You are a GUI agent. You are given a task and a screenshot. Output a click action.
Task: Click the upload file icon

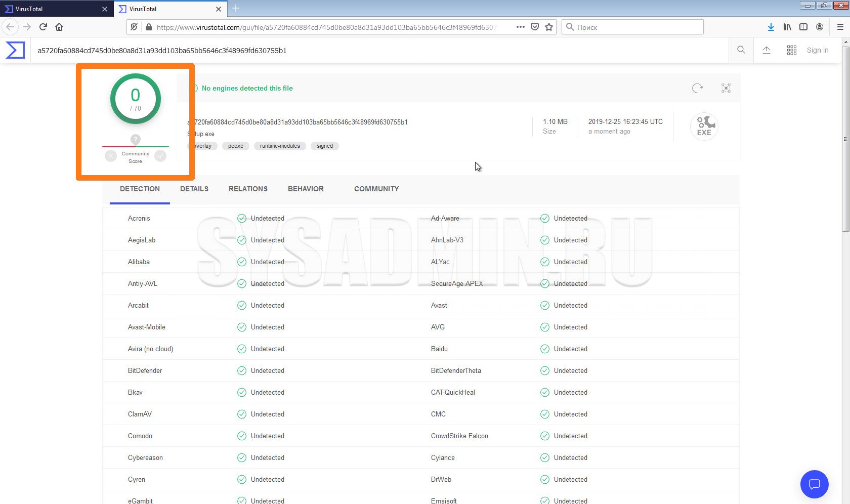(x=767, y=50)
